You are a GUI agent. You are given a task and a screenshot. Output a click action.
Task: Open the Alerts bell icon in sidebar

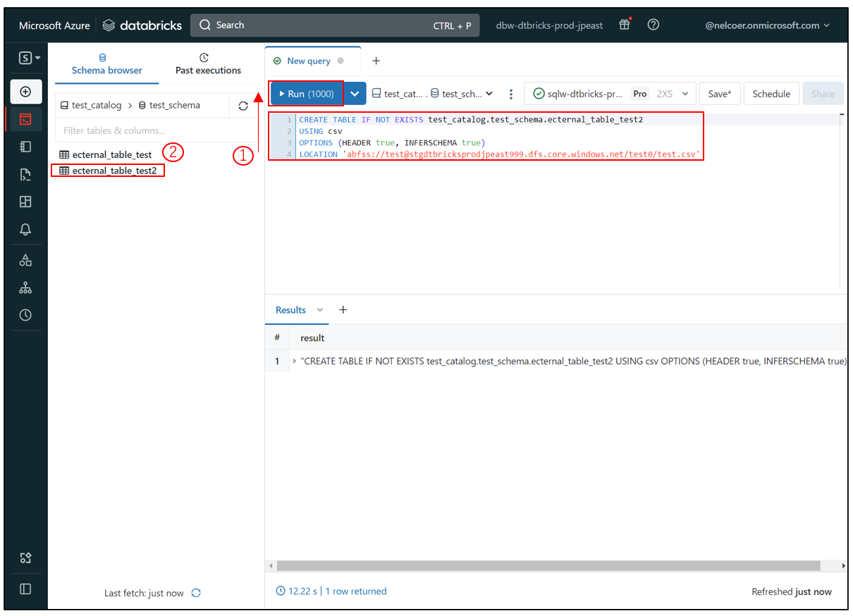click(25, 229)
